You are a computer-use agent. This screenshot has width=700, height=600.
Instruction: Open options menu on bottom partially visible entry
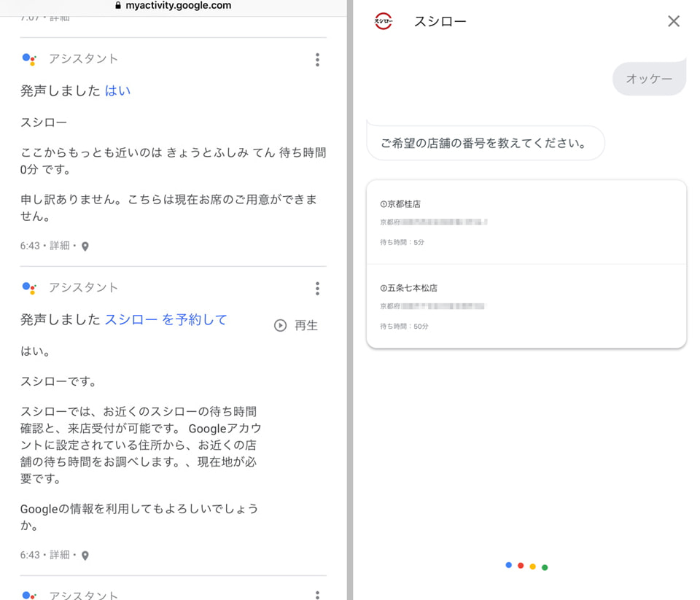tap(317, 595)
